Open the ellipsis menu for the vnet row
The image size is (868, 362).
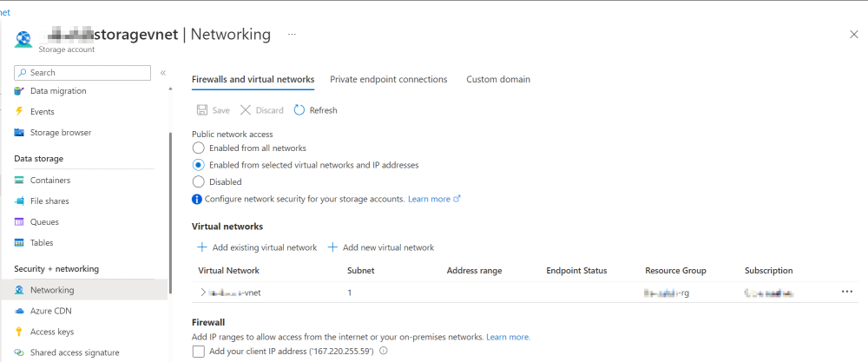pos(847,292)
